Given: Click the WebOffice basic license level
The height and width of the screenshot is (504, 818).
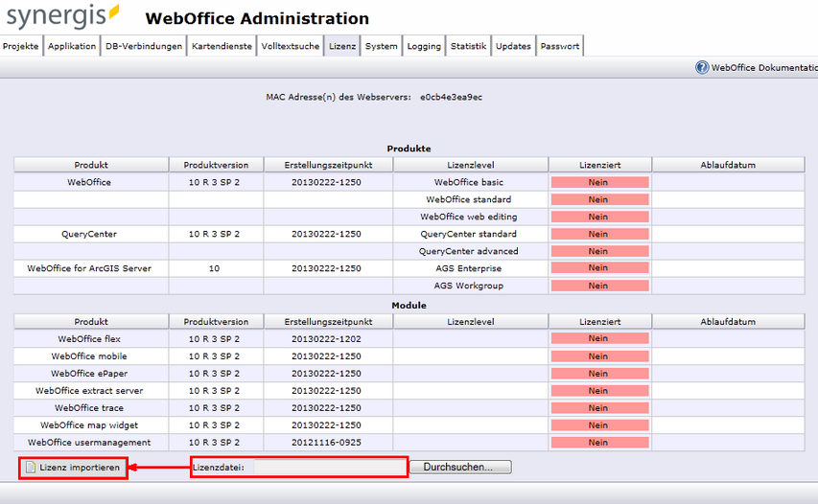Looking at the screenshot, I should coord(469,182).
